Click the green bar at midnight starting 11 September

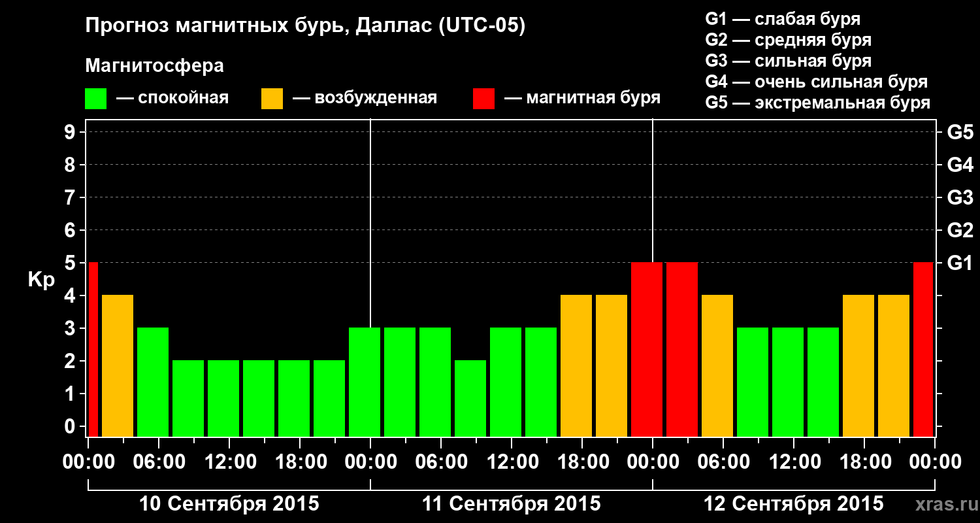pyautogui.click(x=365, y=382)
